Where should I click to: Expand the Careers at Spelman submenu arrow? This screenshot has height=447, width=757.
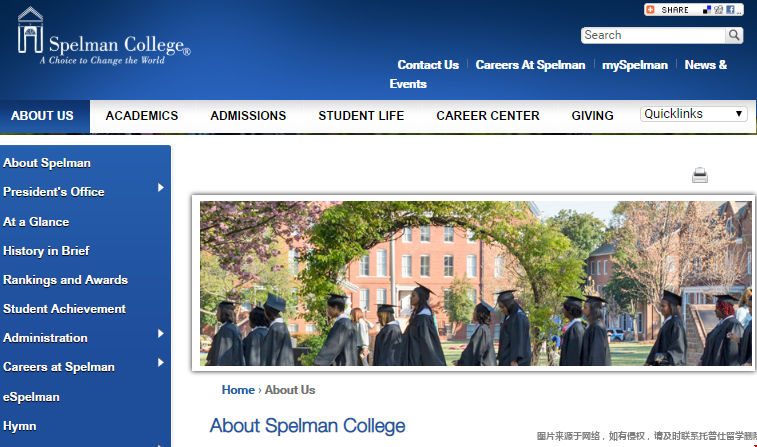[161, 363]
